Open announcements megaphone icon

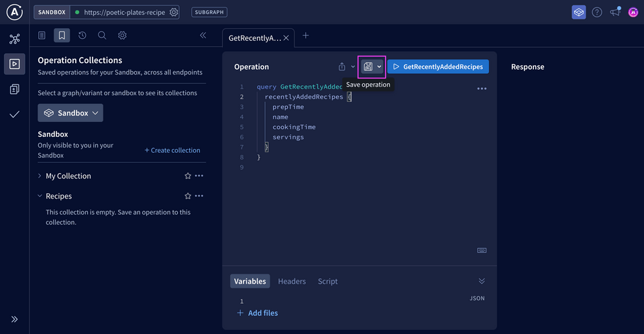tap(615, 12)
